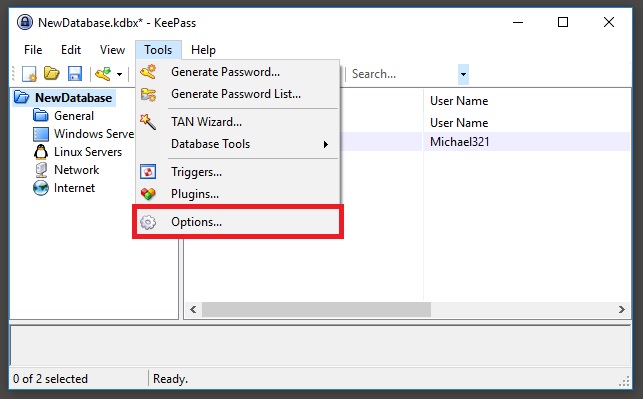This screenshot has width=643, height=399.
Task: Click the New database toolbar icon
Action: 29,74
